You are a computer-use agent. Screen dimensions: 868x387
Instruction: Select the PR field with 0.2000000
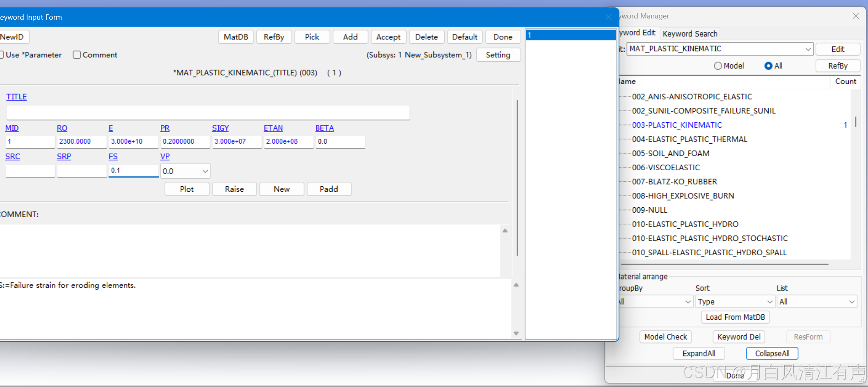185,142
